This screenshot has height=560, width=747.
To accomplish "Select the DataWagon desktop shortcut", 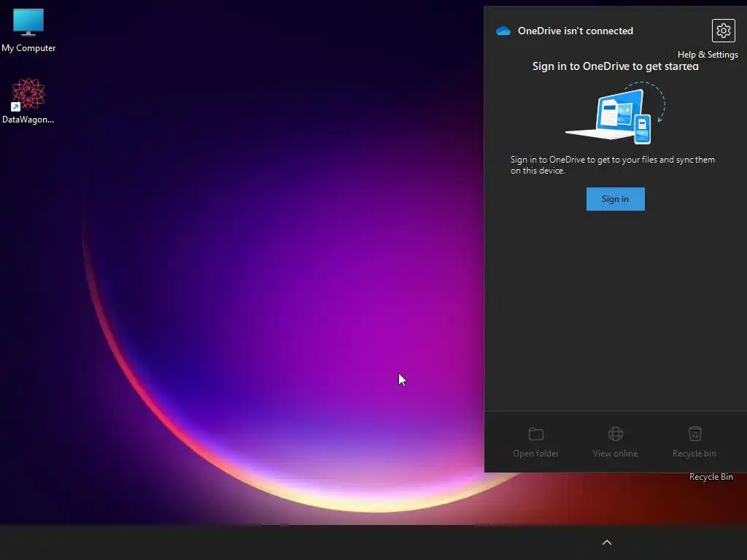I will pos(28,101).
